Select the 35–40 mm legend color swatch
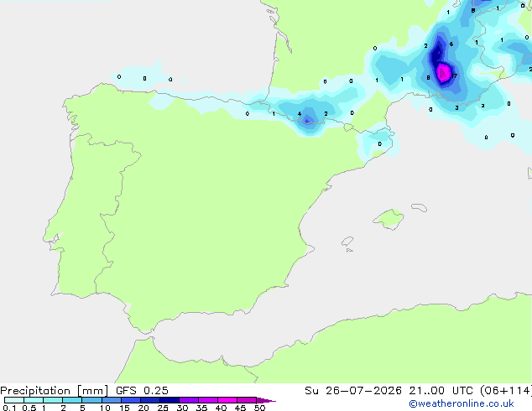The width and height of the screenshot is (532, 411). coord(207,400)
